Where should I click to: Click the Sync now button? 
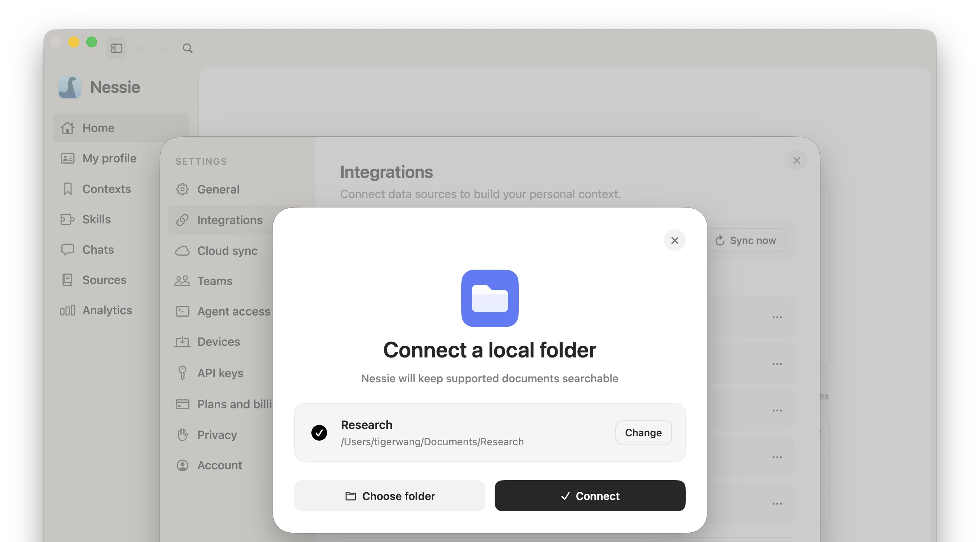coord(745,240)
